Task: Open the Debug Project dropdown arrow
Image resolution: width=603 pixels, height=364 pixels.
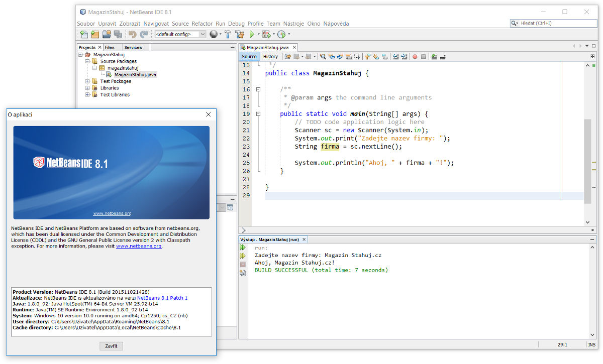Action: tap(273, 34)
